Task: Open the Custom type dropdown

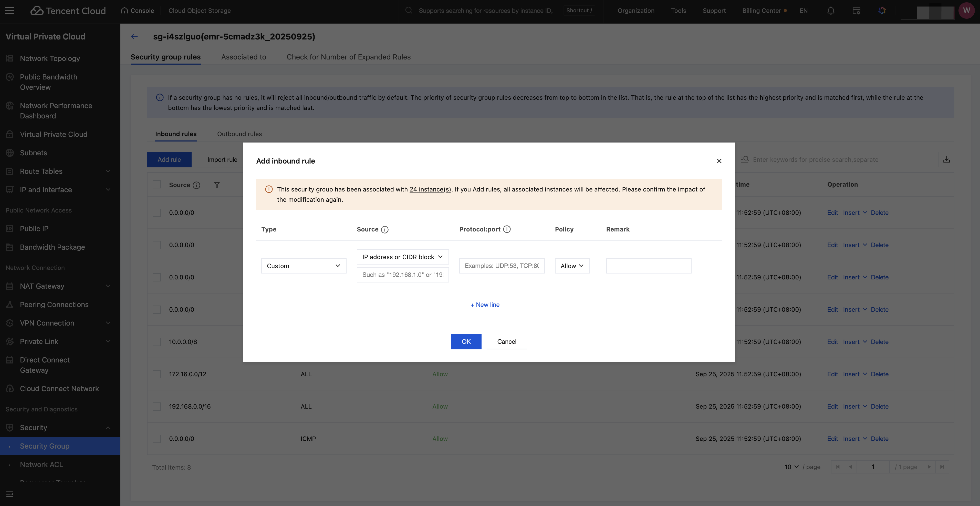Action: [x=304, y=266]
